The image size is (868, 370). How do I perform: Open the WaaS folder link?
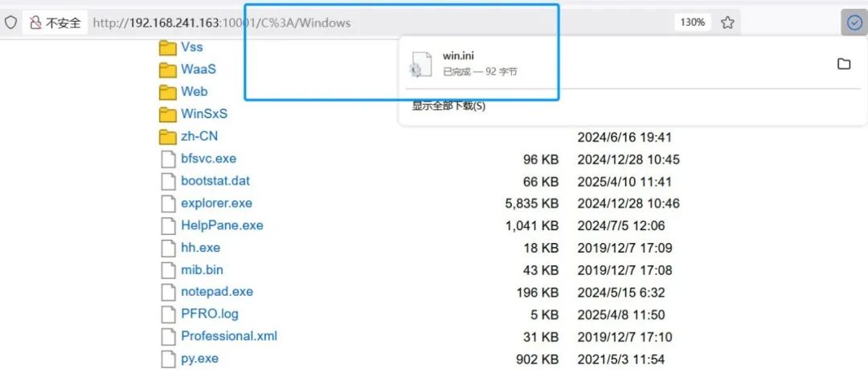(199, 69)
